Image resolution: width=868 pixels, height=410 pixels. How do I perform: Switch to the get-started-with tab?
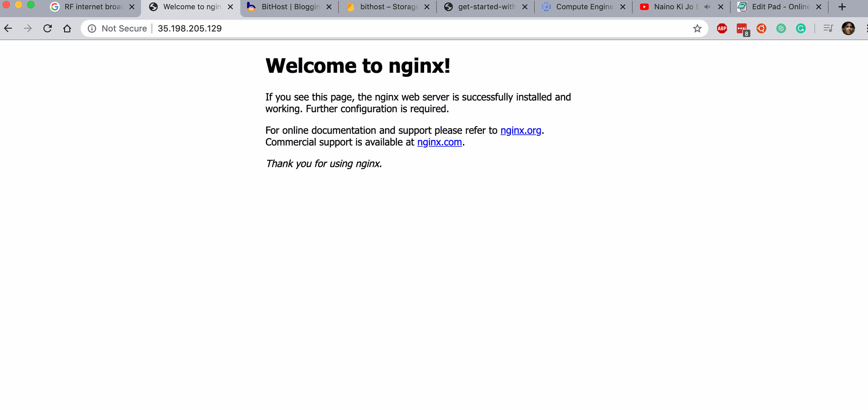click(x=486, y=7)
